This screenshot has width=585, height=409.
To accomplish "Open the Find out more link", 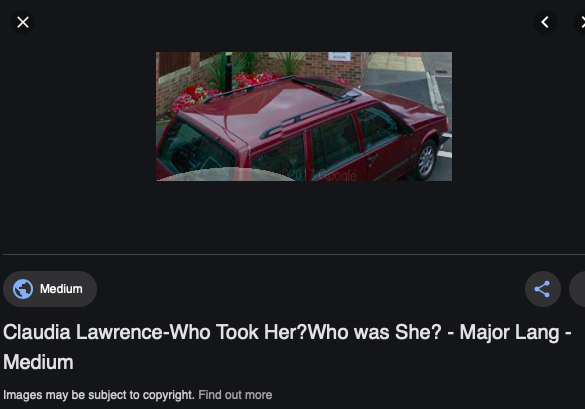I will (x=235, y=395).
